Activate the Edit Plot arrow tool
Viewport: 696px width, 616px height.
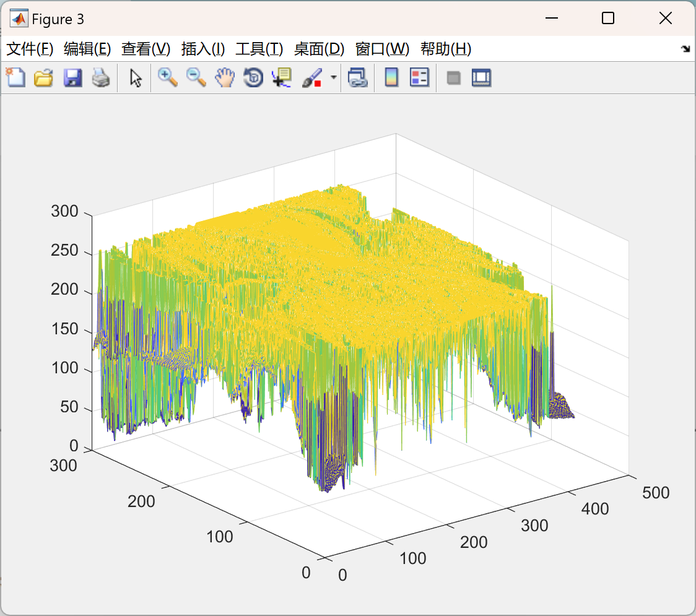136,78
